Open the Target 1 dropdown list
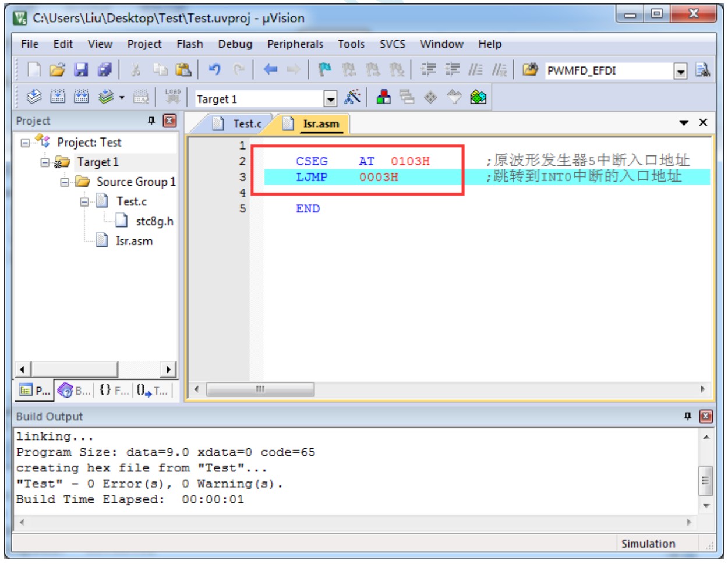This screenshot has height=564, width=728. [330, 99]
